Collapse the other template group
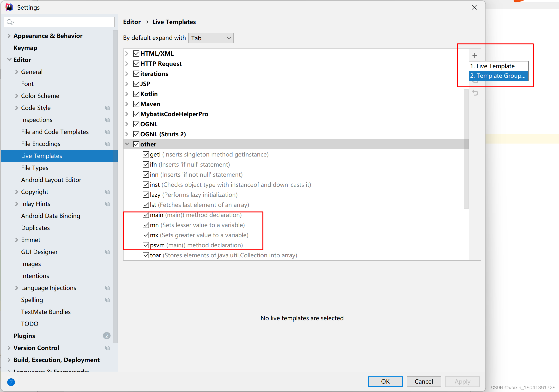This screenshot has height=392, width=559. coord(127,144)
